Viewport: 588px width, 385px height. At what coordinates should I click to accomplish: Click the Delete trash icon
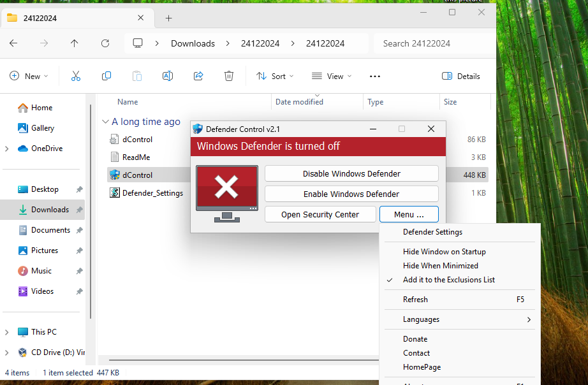pos(229,76)
